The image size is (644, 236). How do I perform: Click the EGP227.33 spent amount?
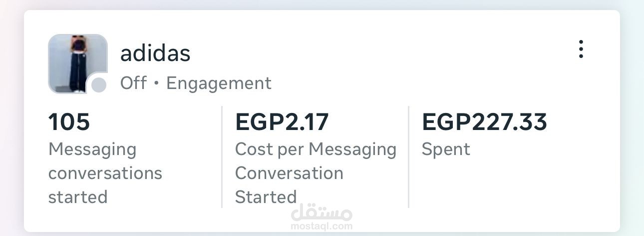[484, 122]
